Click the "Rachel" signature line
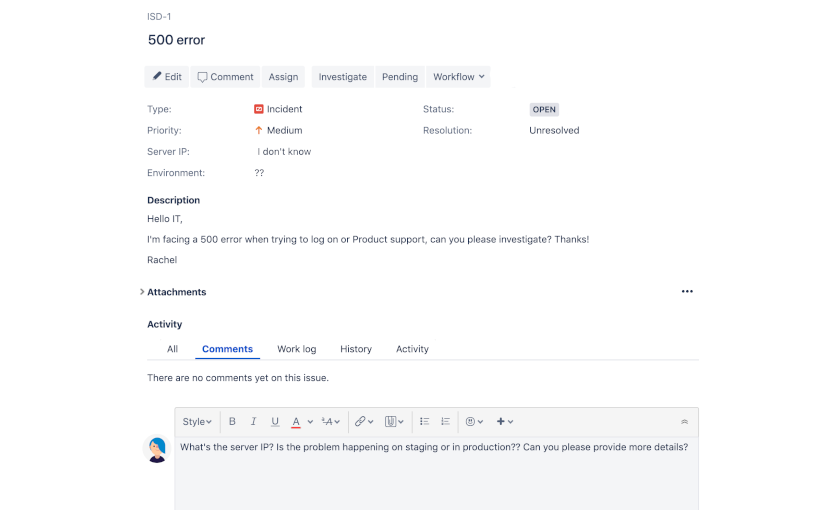828x510 pixels. [x=162, y=260]
